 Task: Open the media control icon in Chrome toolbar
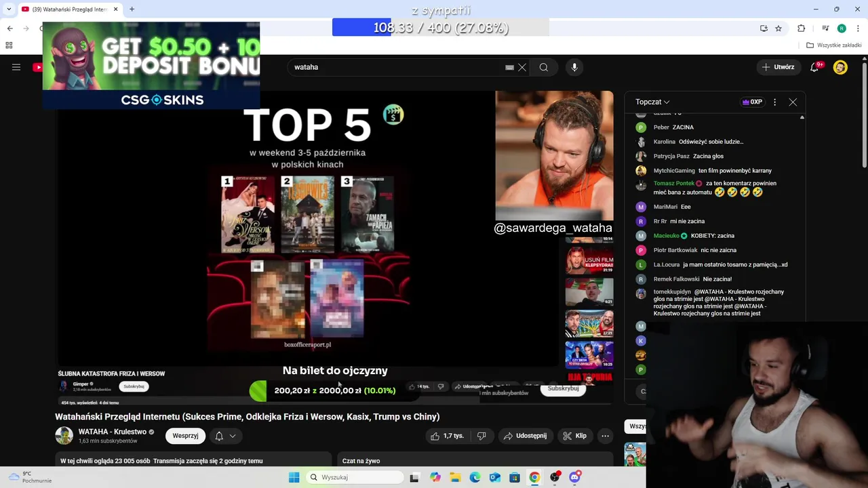click(x=825, y=28)
